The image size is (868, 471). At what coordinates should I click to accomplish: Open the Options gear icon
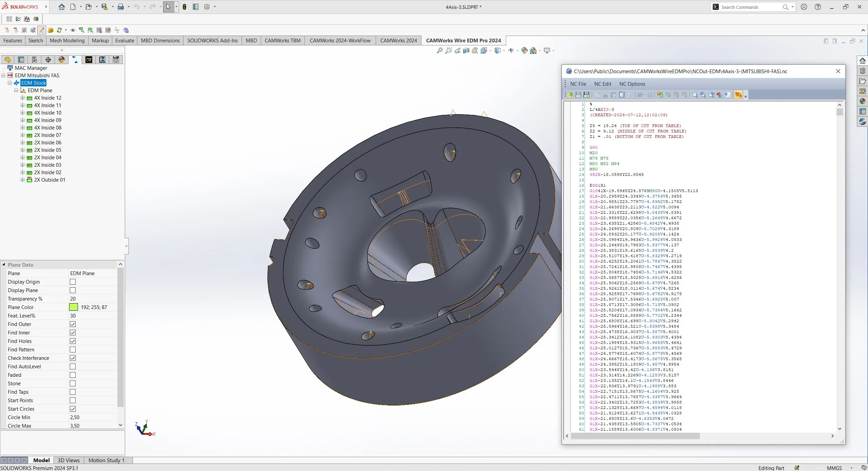tap(207, 7)
